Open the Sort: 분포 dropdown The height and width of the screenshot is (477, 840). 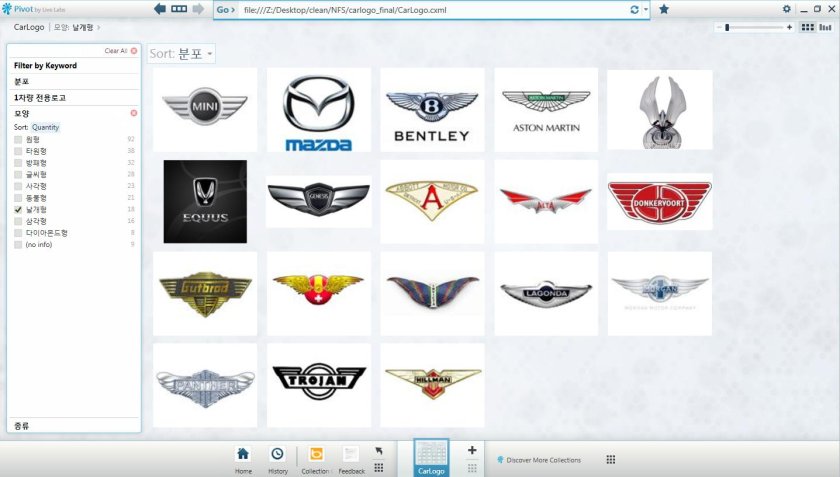(x=182, y=53)
